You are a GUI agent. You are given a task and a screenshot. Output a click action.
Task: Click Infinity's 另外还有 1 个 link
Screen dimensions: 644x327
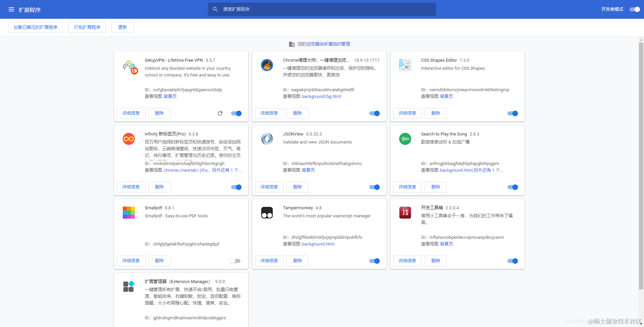click(x=226, y=170)
